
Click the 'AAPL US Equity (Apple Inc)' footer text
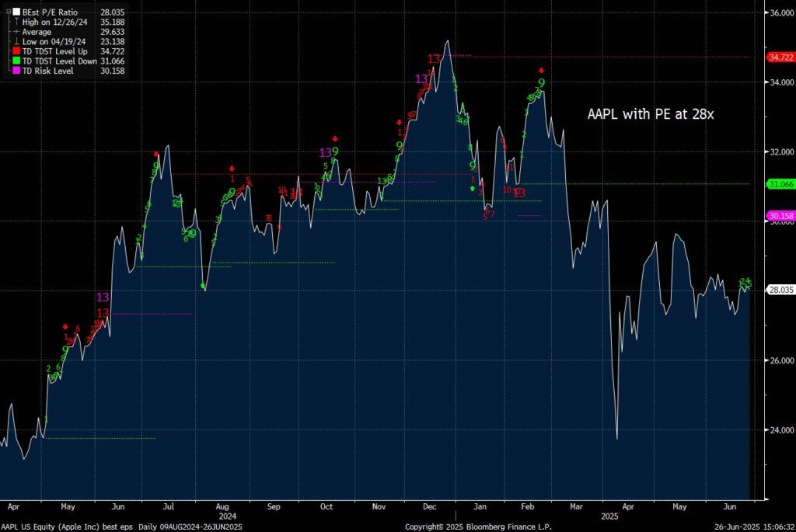click(x=51, y=527)
